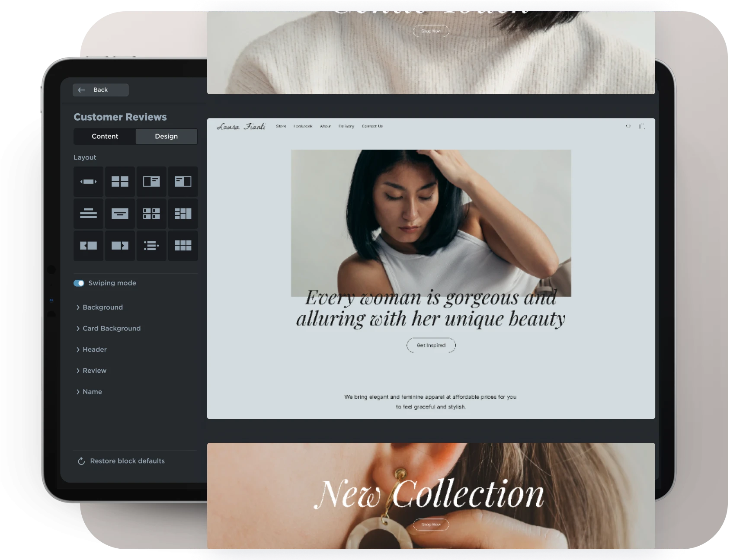
Task: Select the mosaic columns layout icon
Action: 183,214
